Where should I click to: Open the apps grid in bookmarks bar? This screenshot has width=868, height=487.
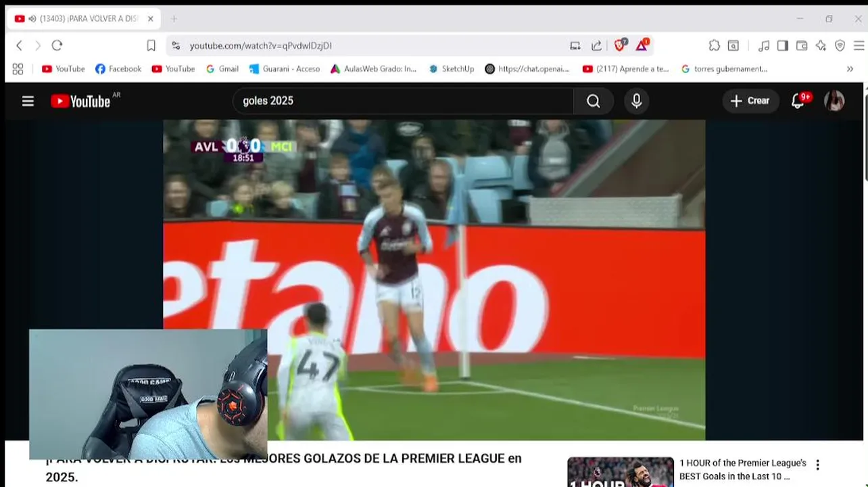pos(18,68)
